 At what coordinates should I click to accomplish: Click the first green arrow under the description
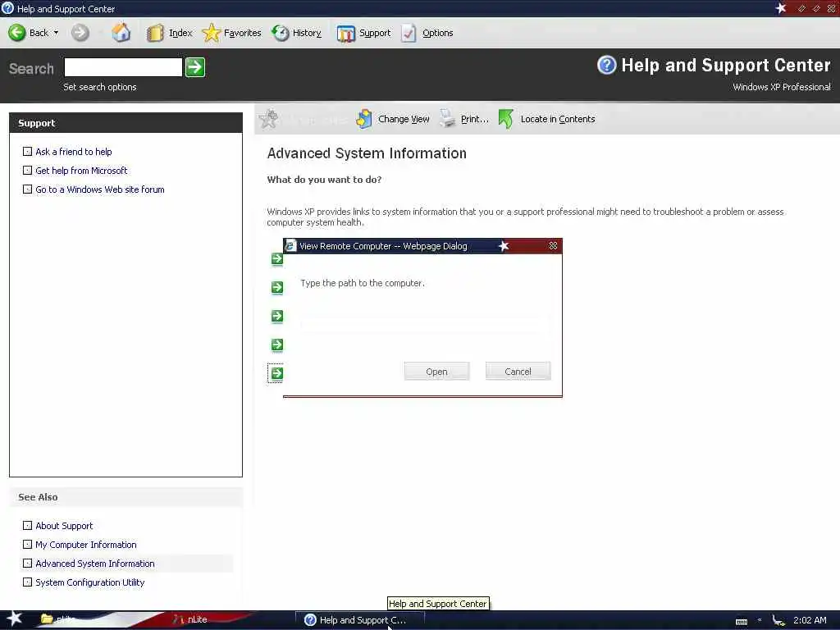tap(277, 258)
